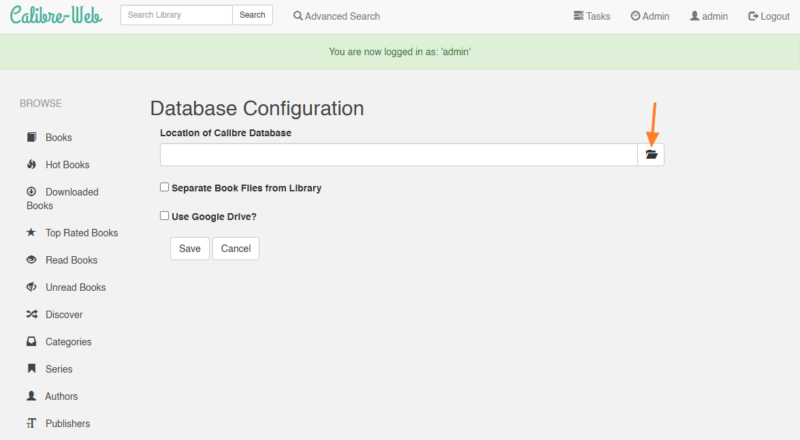The image size is (800, 440).
Task: Check the Use Google Drive option
Action: 165,215
